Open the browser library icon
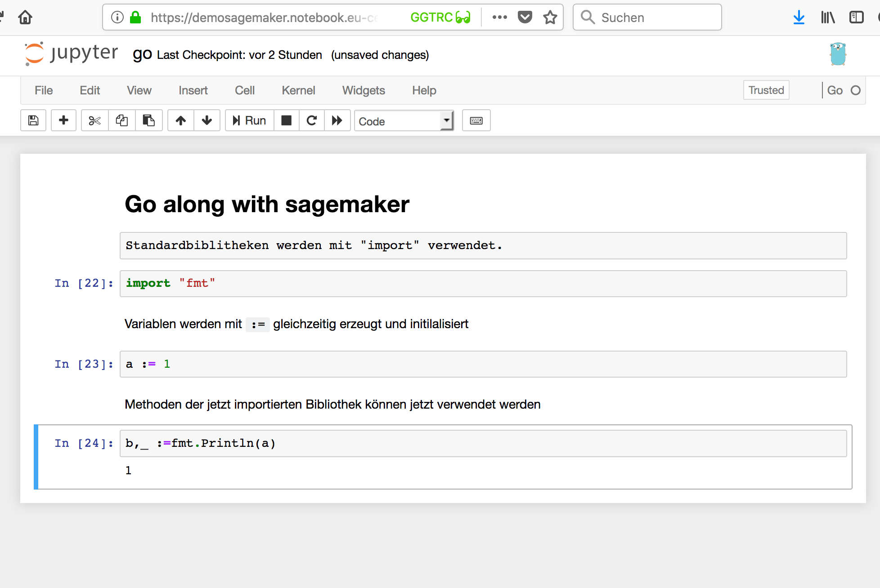Image resolution: width=880 pixels, height=588 pixels. point(828,18)
